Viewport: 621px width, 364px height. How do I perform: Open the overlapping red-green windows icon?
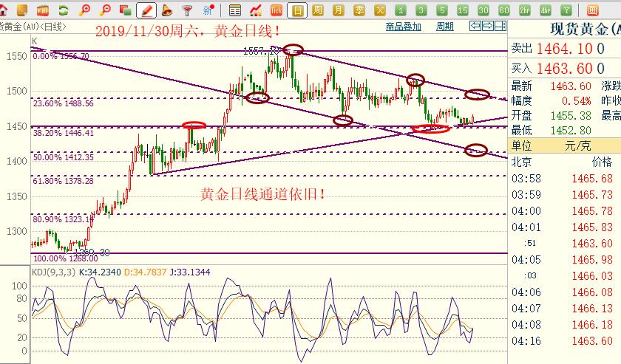click(x=126, y=10)
